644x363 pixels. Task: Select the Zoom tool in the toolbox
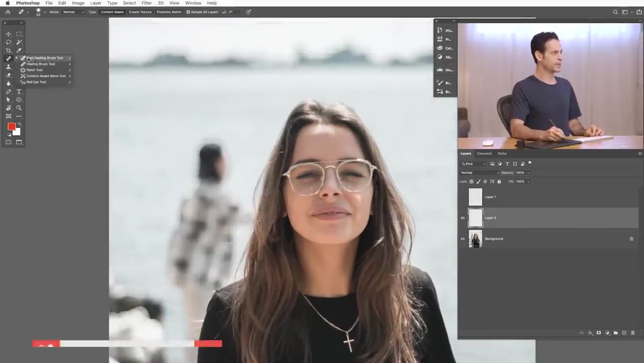(x=19, y=108)
